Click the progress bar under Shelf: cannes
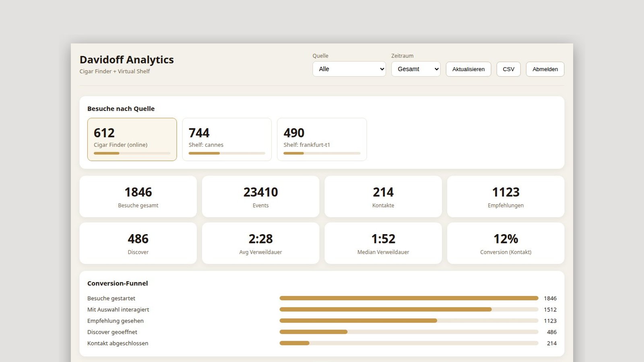Image resolution: width=644 pixels, height=362 pixels. tap(227, 153)
